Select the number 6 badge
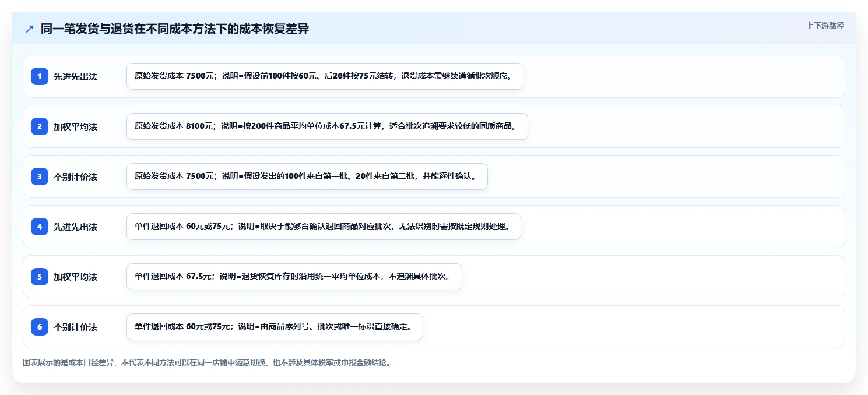The height and width of the screenshot is (395, 868). click(40, 327)
